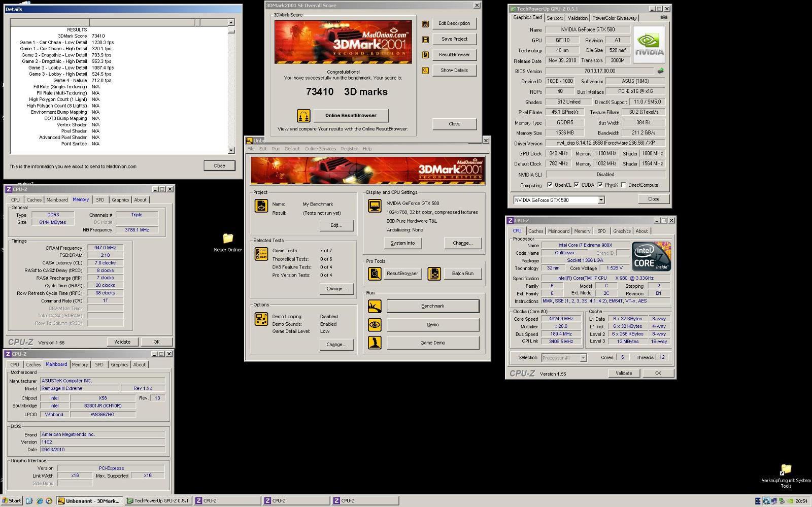Click the Show Details magnifier icon
Image resolution: width=812 pixels, height=507 pixels.
425,71
